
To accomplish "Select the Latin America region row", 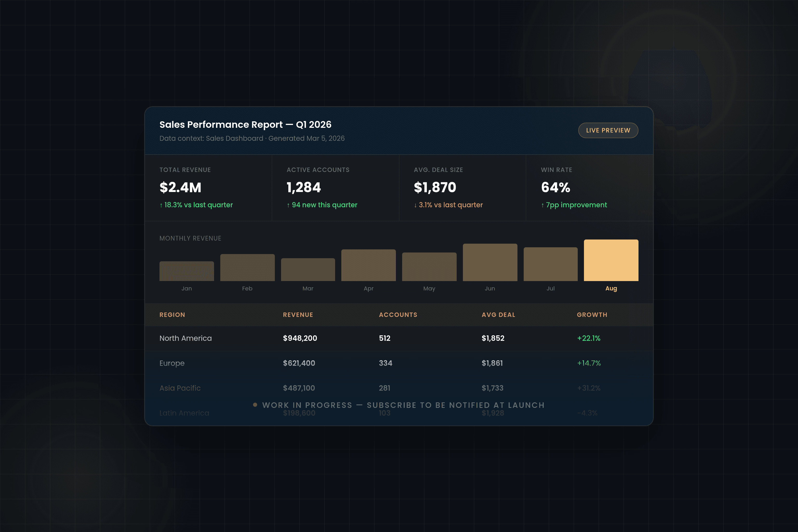I will tap(399, 413).
